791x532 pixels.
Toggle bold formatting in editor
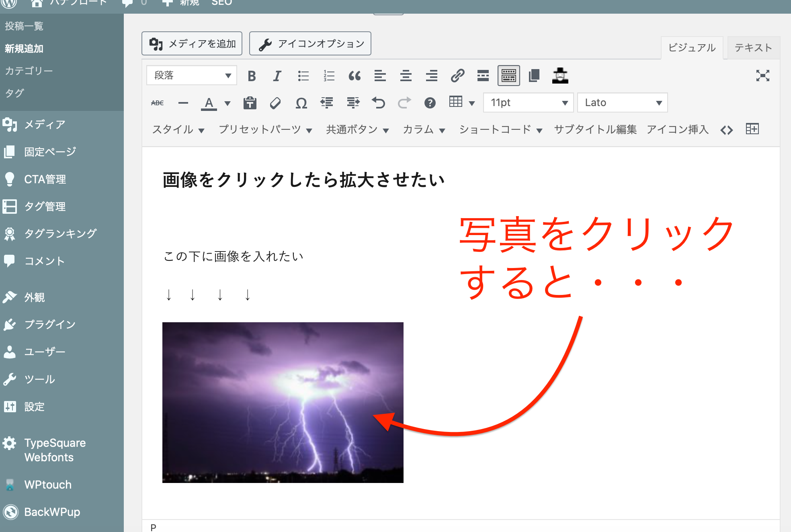point(252,76)
